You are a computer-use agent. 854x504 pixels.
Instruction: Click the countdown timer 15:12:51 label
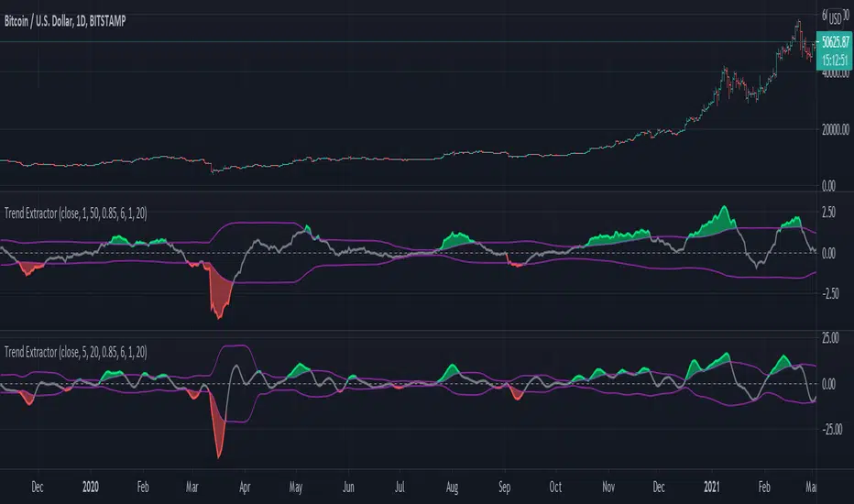click(835, 60)
